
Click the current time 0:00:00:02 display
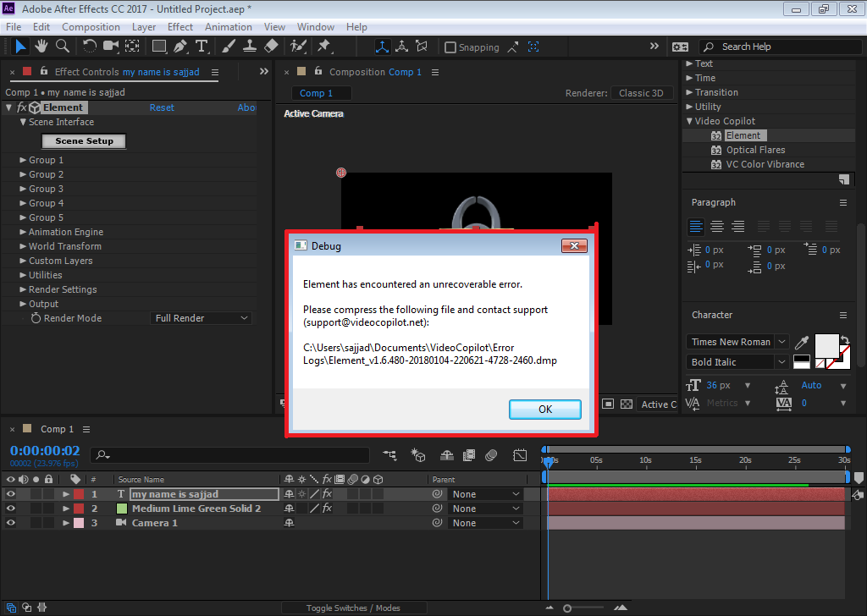(x=45, y=451)
